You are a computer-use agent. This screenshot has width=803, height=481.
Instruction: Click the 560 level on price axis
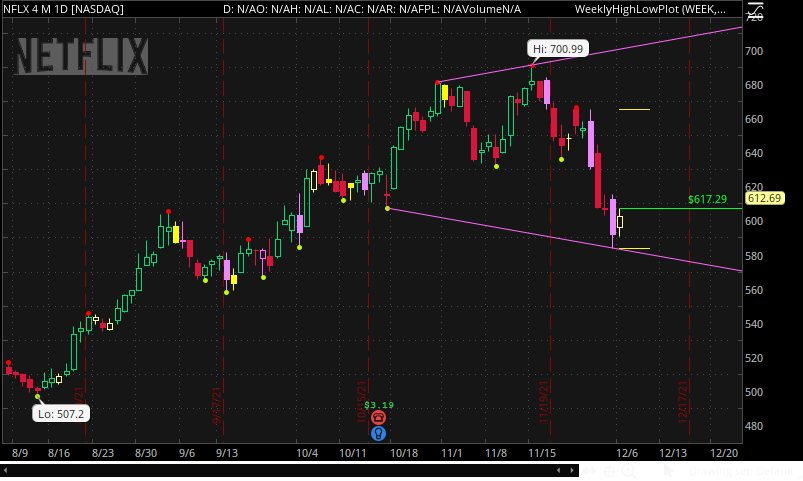coord(754,290)
